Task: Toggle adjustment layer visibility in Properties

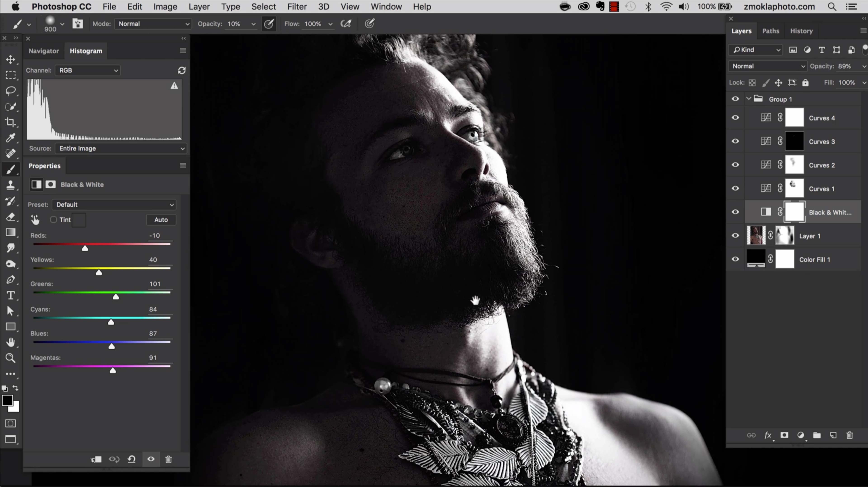Action: point(151,459)
